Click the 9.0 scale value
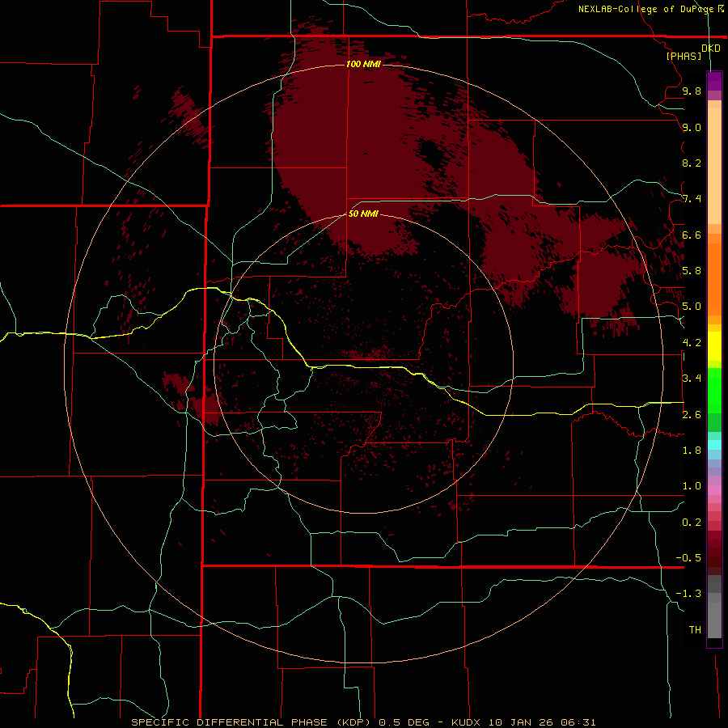This screenshot has height=728, width=728. [x=692, y=128]
